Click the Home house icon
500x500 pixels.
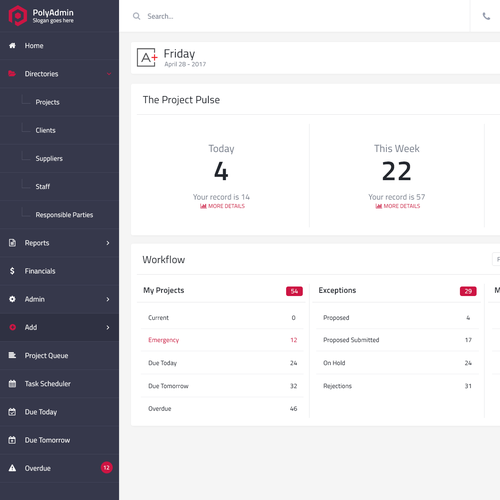12,45
